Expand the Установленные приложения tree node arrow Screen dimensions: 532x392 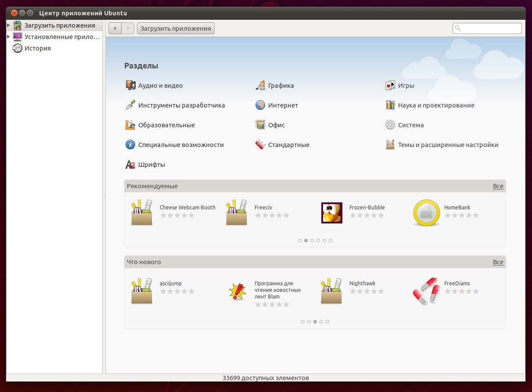(8, 37)
